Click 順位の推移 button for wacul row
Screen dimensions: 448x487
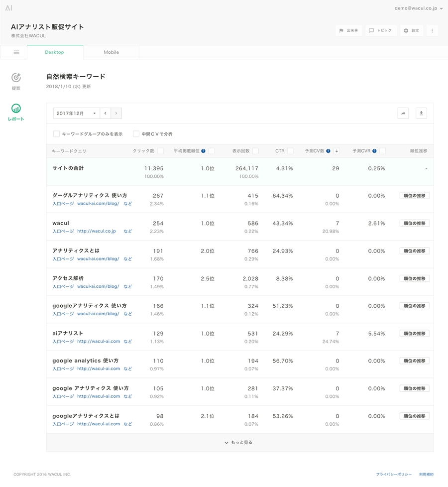414,223
